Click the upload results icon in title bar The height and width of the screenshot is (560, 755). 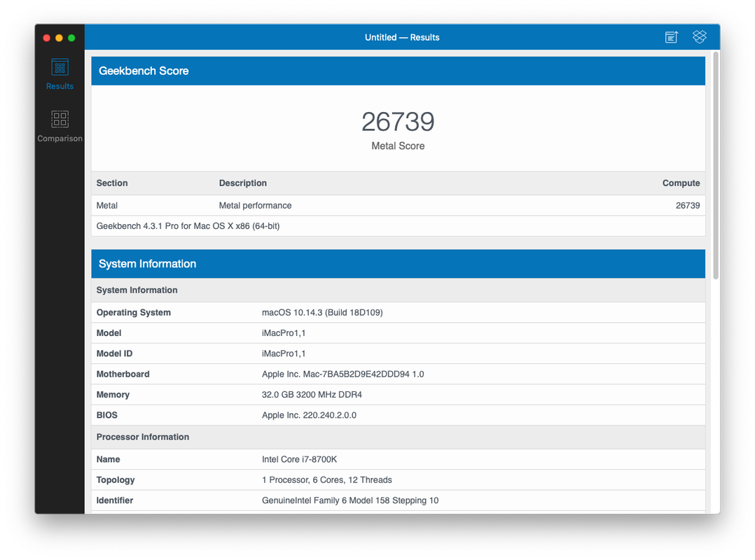[671, 37]
